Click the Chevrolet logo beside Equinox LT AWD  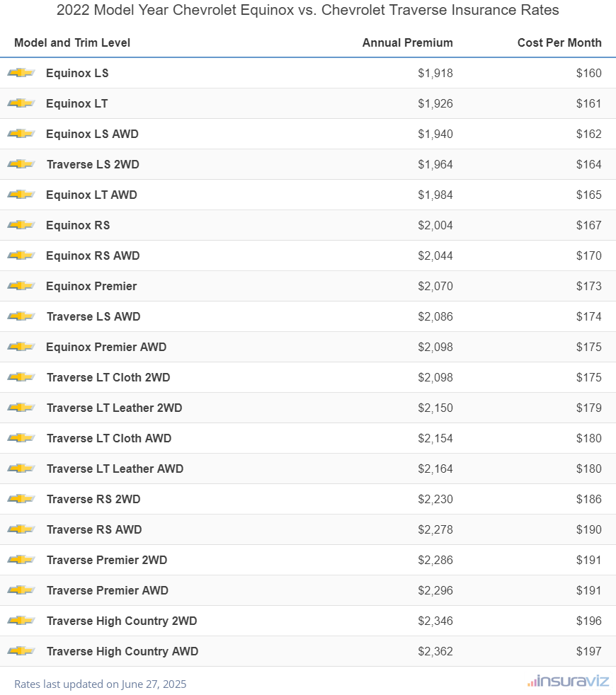coord(21,195)
